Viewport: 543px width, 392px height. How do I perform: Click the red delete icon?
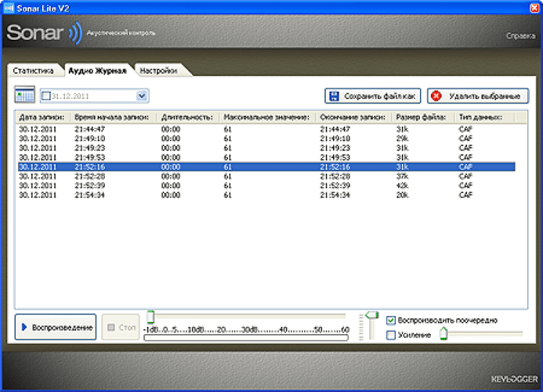(x=437, y=96)
